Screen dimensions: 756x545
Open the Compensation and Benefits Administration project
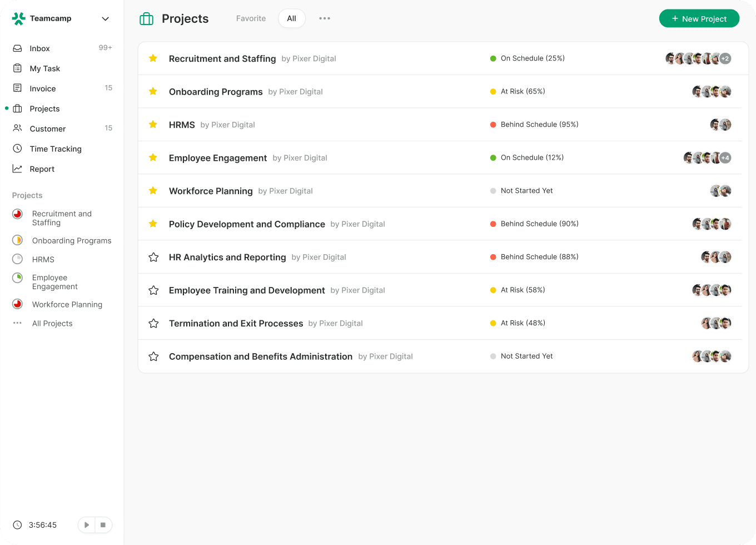[x=260, y=356]
